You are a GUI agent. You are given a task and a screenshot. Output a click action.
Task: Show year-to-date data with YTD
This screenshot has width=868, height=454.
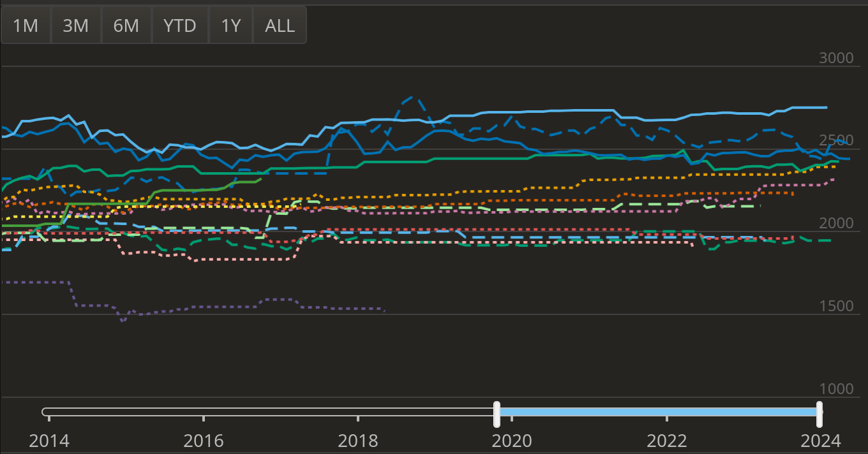pos(179,26)
